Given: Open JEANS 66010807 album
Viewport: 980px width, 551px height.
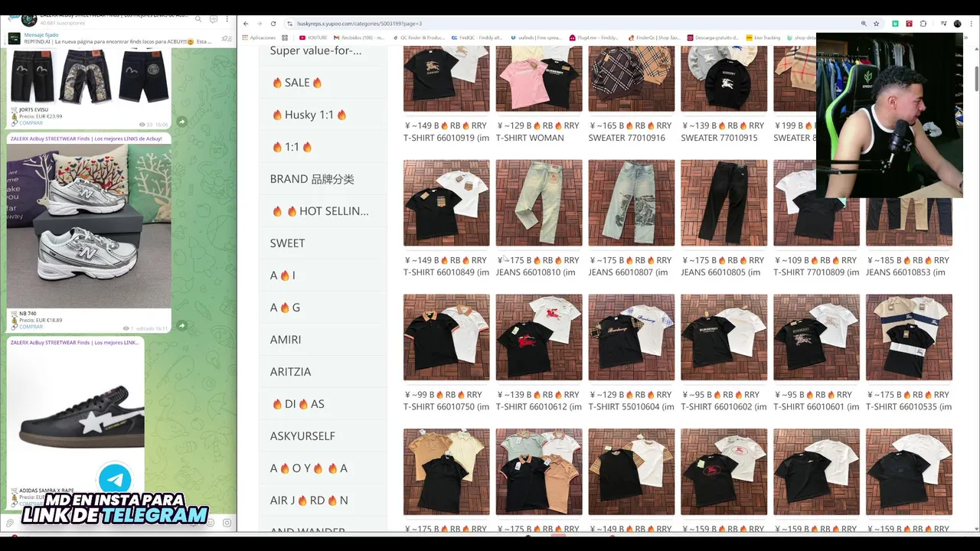Looking at the screenshot, I should (x=632, y=203).
